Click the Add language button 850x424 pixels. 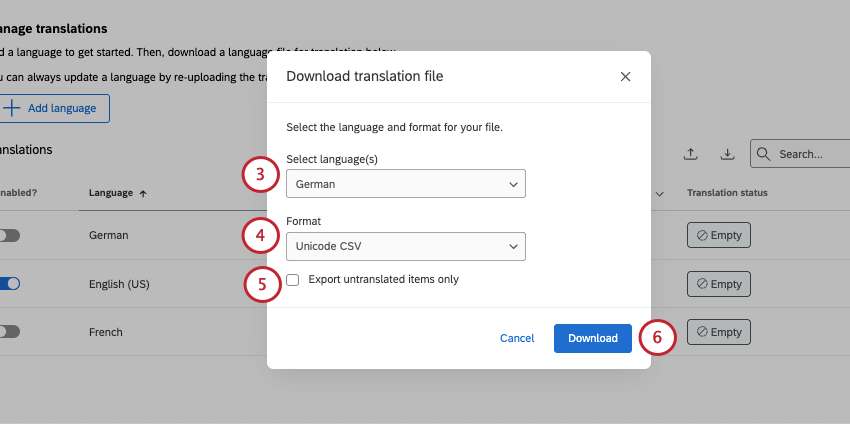coord(55,108)
